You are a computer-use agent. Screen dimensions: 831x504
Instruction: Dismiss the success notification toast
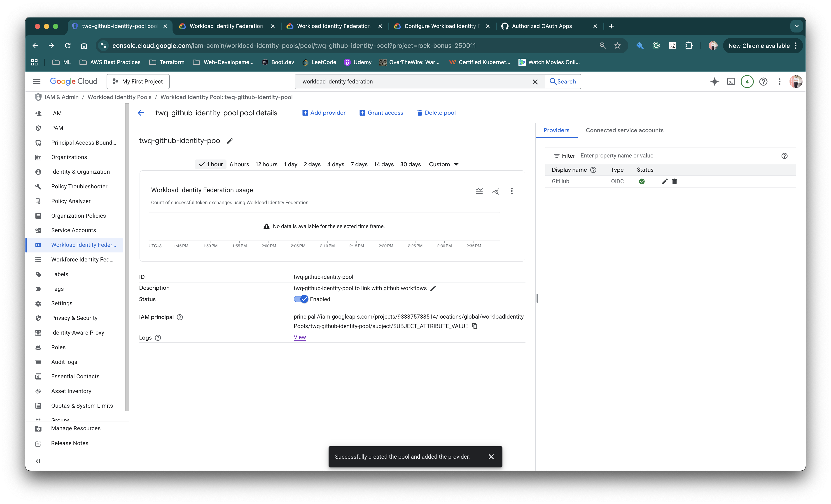(x=491, y=457)
